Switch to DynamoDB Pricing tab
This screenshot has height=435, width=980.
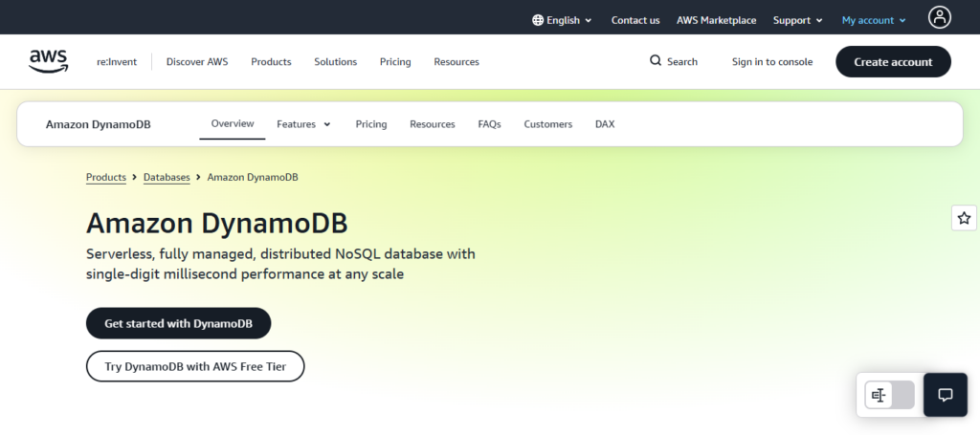371,124
